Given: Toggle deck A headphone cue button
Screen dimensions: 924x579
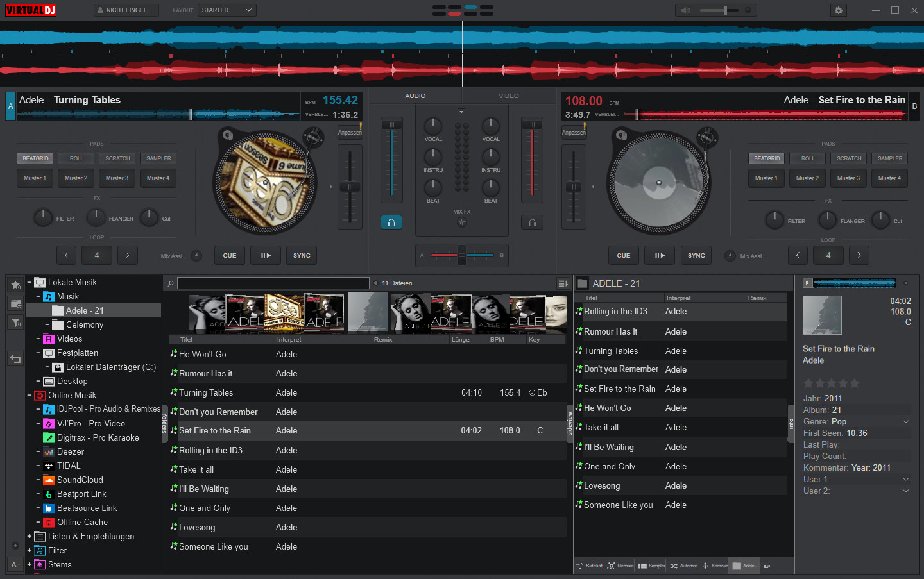Looking at the screenshot, I should pos(391,222).
